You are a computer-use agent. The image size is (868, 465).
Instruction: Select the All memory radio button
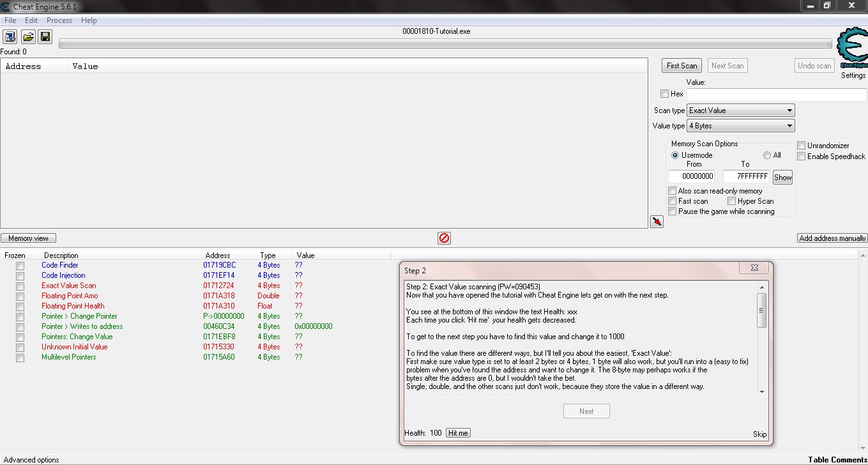767,155
